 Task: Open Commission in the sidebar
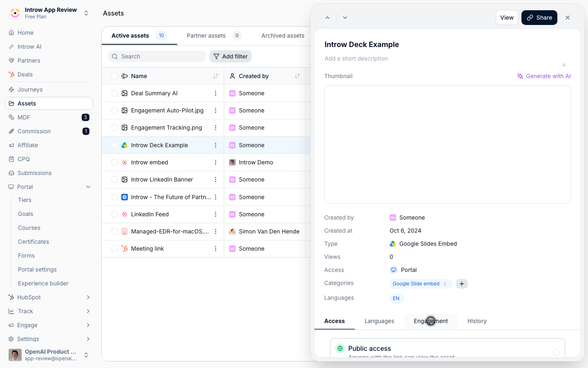pyautogui.click(x=49, y=131)
